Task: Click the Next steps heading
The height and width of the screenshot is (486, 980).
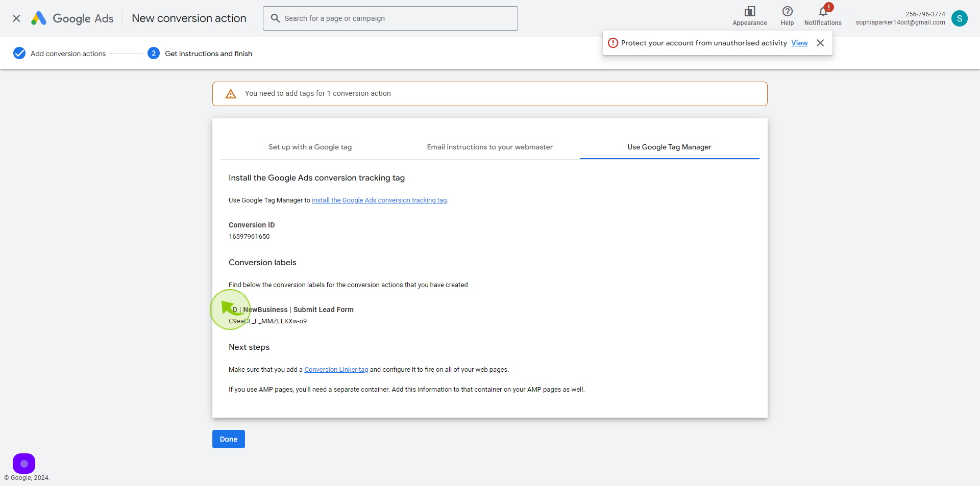Action: (x=249, y=347)
